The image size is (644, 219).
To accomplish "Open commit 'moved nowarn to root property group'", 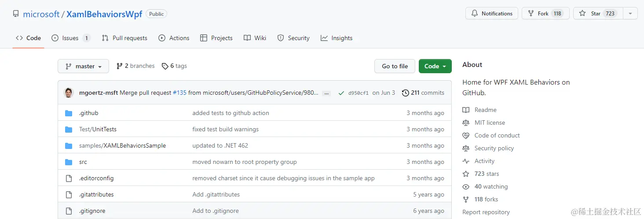I will point(245,162).
